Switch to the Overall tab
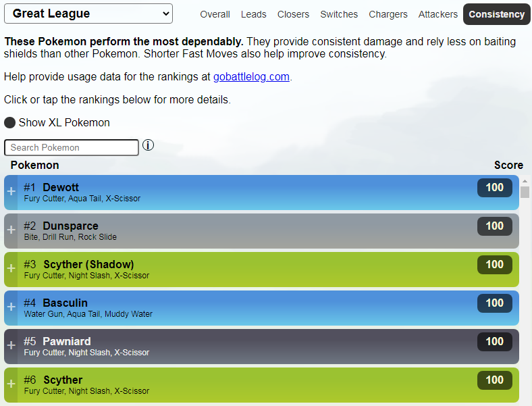532x406 pixels. 215,14
